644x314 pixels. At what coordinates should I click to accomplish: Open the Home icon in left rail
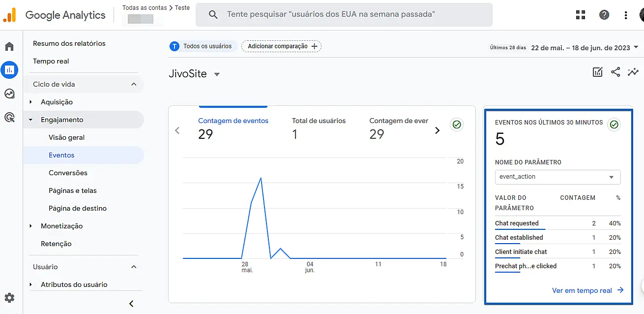click(9, 47)
